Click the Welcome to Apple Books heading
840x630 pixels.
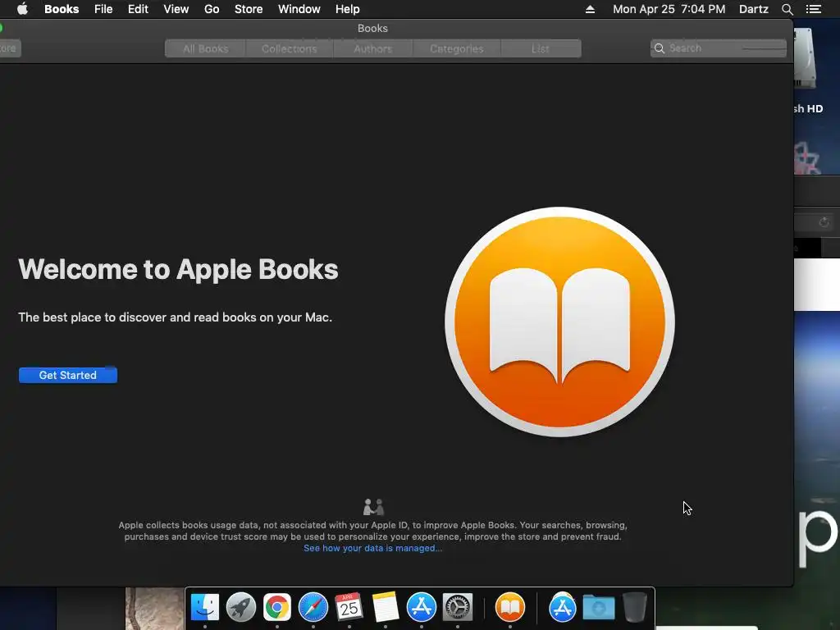(178, 269)
